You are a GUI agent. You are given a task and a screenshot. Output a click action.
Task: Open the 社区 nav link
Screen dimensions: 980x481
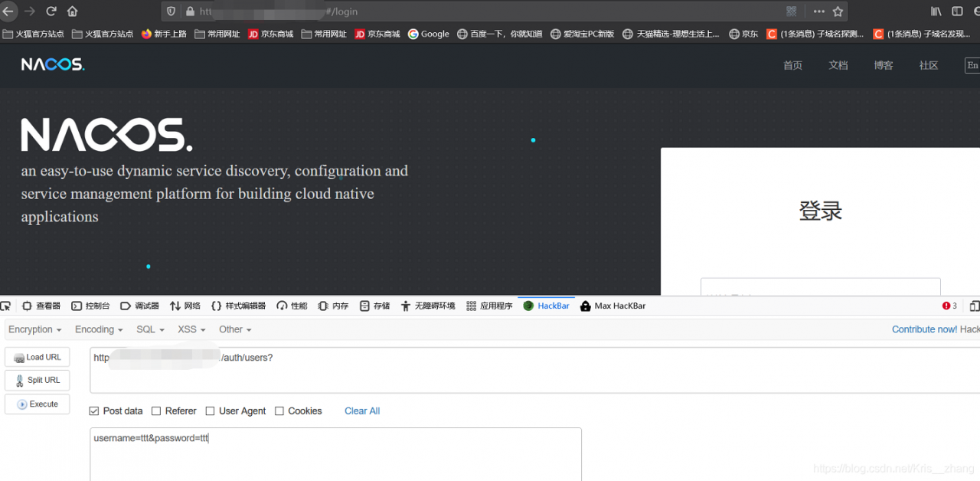coord(929,65)
